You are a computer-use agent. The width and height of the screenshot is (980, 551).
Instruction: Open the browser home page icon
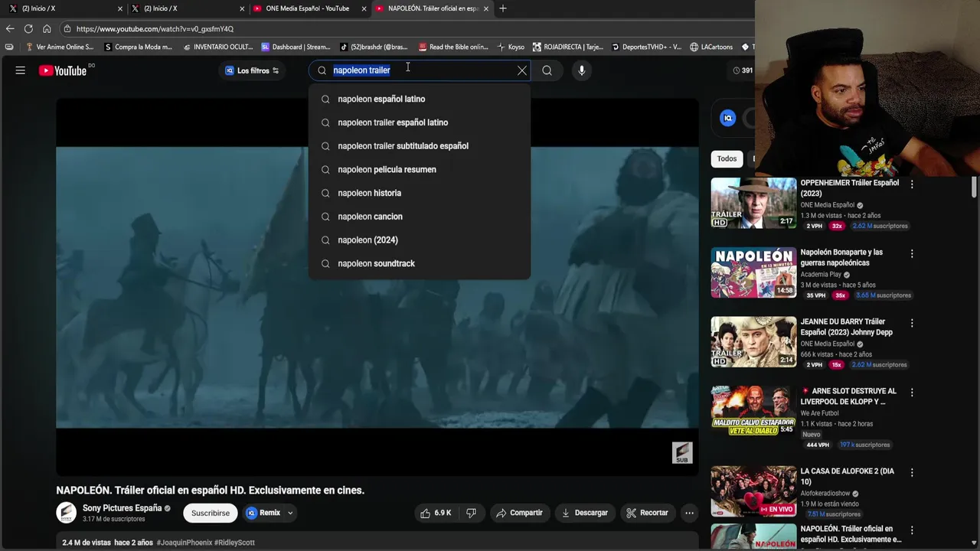(47, 28)
